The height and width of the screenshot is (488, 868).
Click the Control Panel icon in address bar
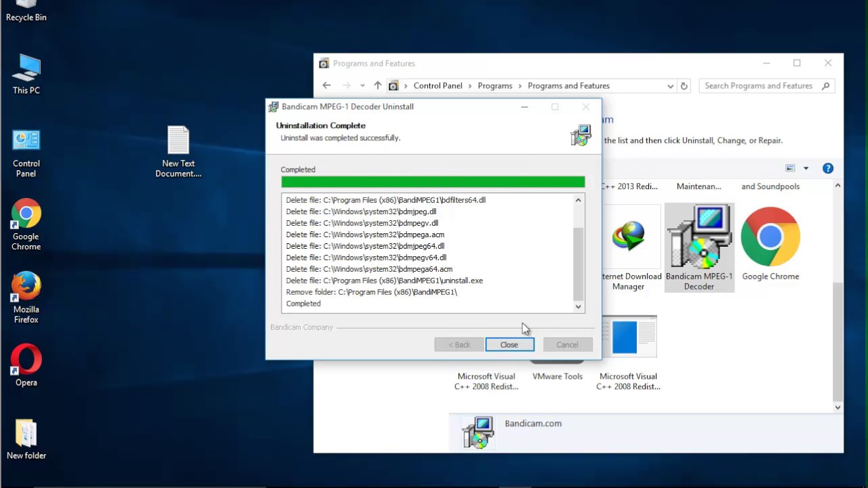pos(393,86)
